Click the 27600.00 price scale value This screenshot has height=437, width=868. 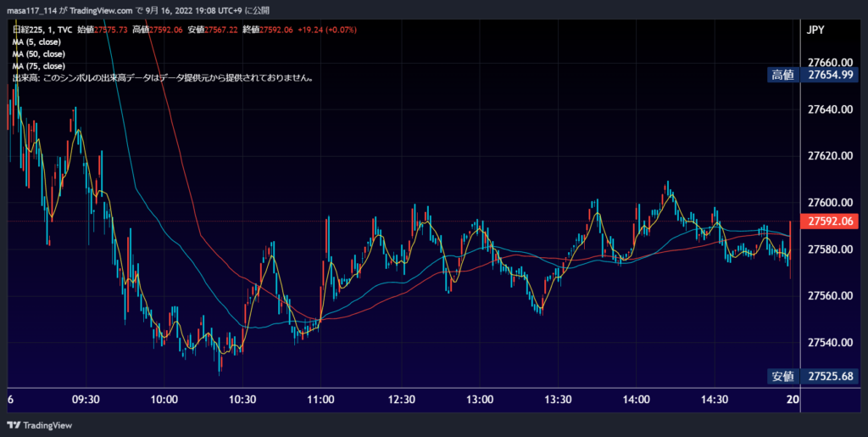coord(831,203)
